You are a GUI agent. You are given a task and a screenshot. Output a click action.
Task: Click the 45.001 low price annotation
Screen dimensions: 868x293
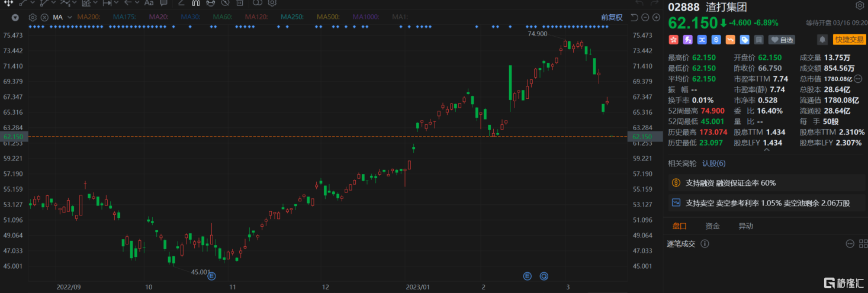201,272
